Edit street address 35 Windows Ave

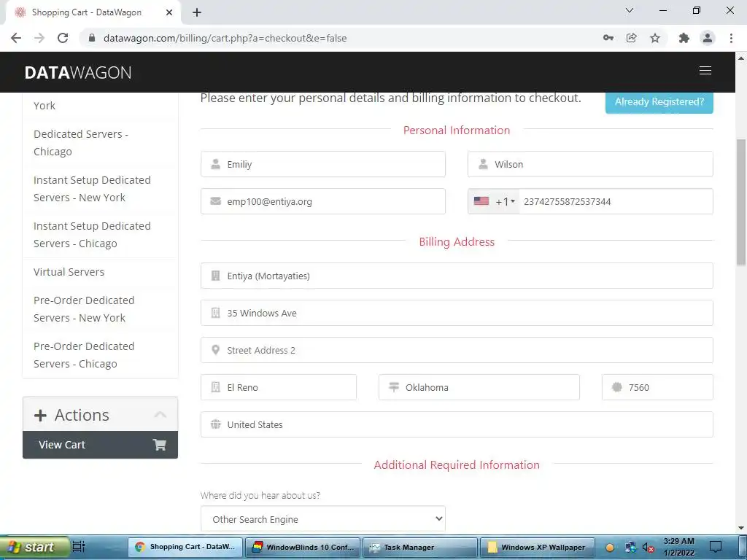(457, 313)
